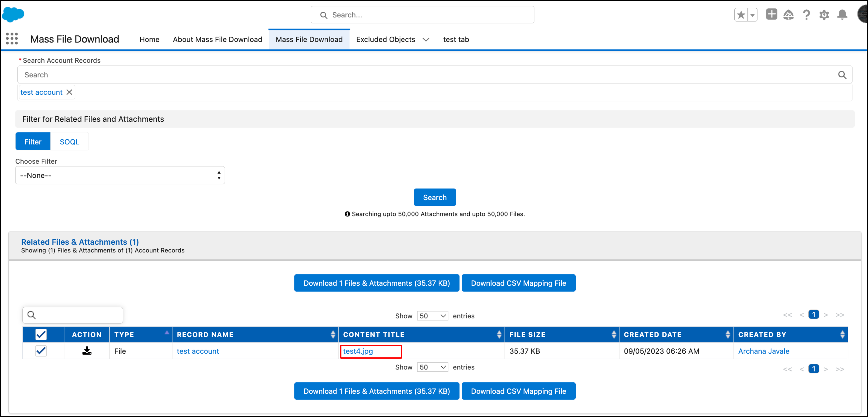Open the Global Actions plus icon
This screenshot has width=868, height=417.
click(771, 15)
